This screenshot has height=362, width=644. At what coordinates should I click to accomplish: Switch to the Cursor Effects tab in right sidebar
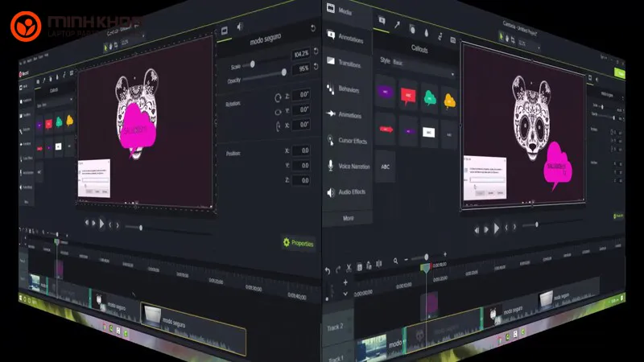pyautogui.click(x=347, y=141)
